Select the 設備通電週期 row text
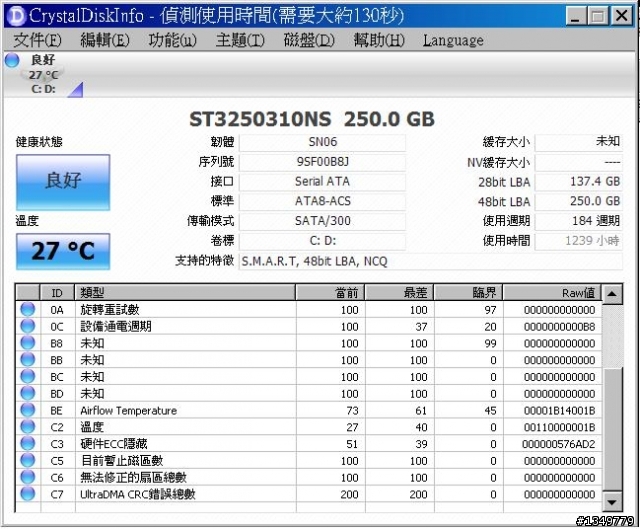Image resolution: width=640 pixels, height=529 pixels. coord(116,327)
